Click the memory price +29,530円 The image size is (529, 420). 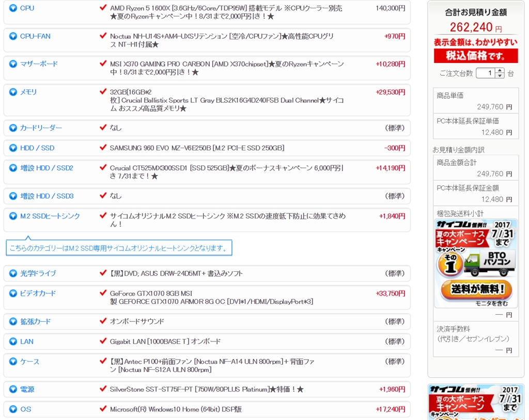point(391,92)
